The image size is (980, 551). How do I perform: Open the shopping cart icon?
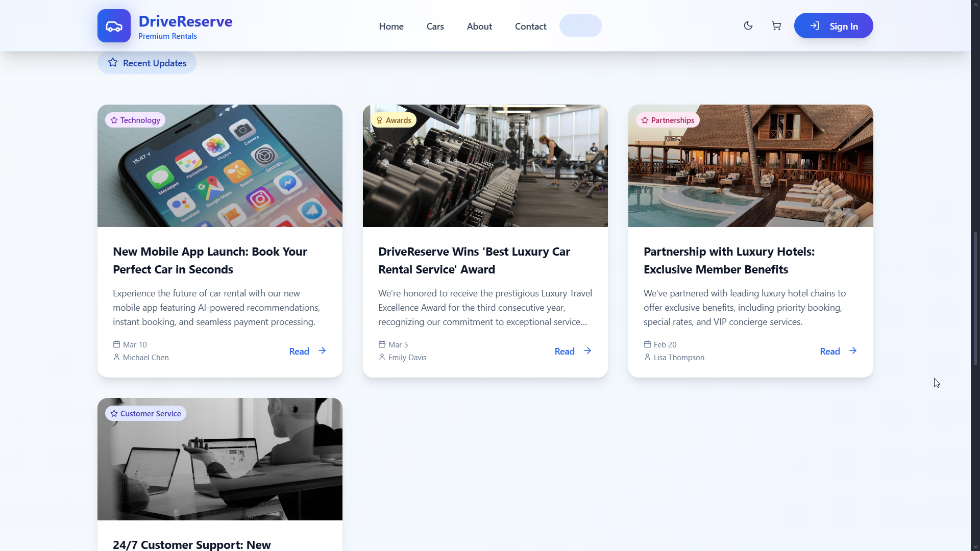pos(776,26)
